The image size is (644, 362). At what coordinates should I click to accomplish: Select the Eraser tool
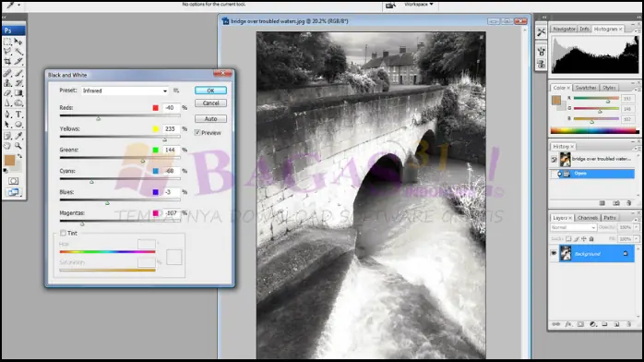click(7, 93)
